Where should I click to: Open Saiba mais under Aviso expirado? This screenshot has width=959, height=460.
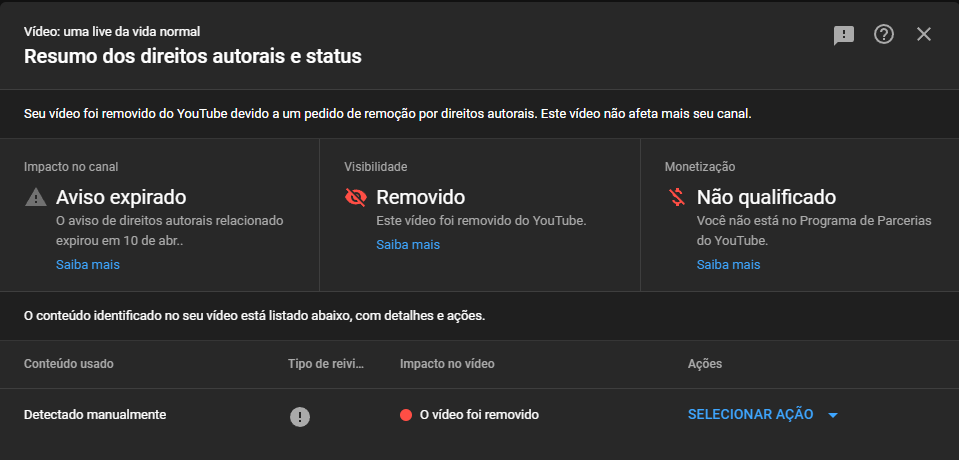[x=88, y=265]
